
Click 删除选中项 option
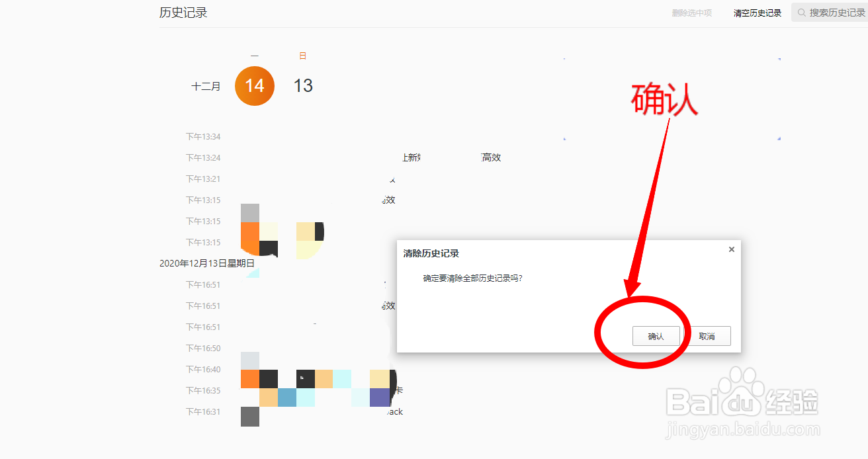(692, 13)
